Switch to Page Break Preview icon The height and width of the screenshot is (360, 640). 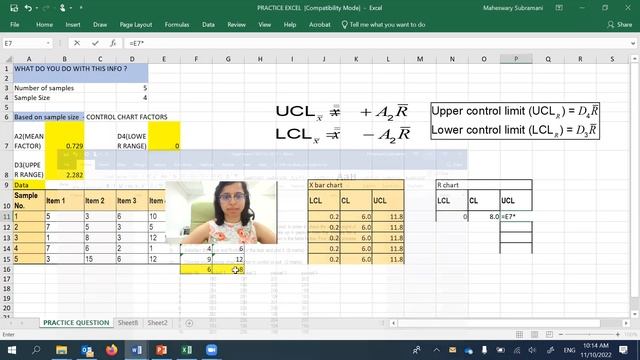[x=549, y=334]
